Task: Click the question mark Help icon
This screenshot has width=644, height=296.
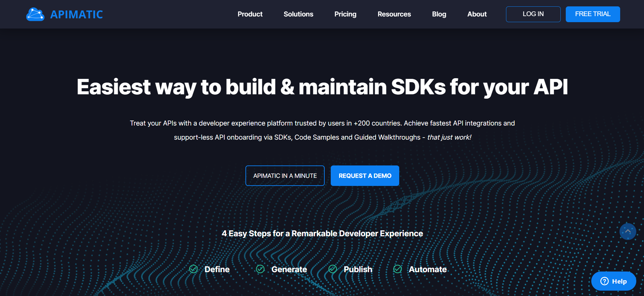Action: coord(604,281)
